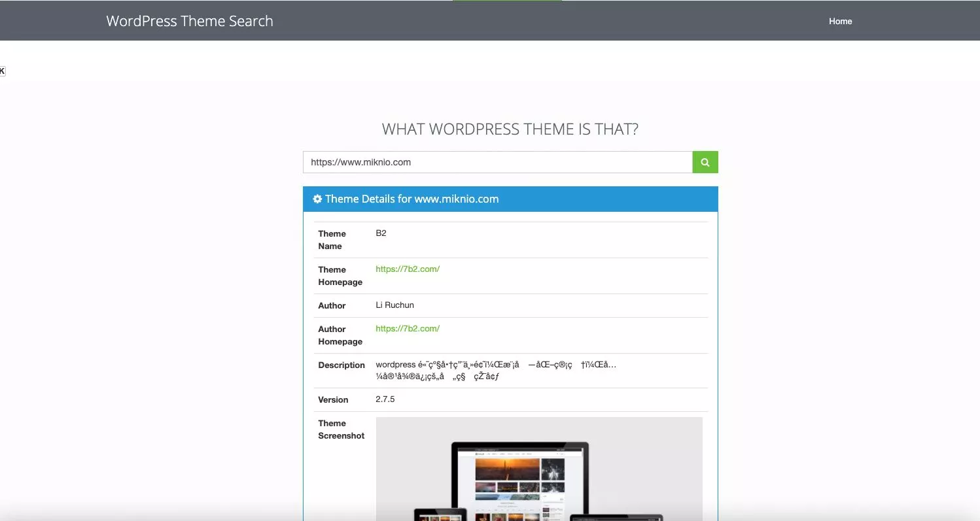Click the Theme Name row label
Viewport: 980px width, 521px height.
pyautogui.click(x=332, y=240)
